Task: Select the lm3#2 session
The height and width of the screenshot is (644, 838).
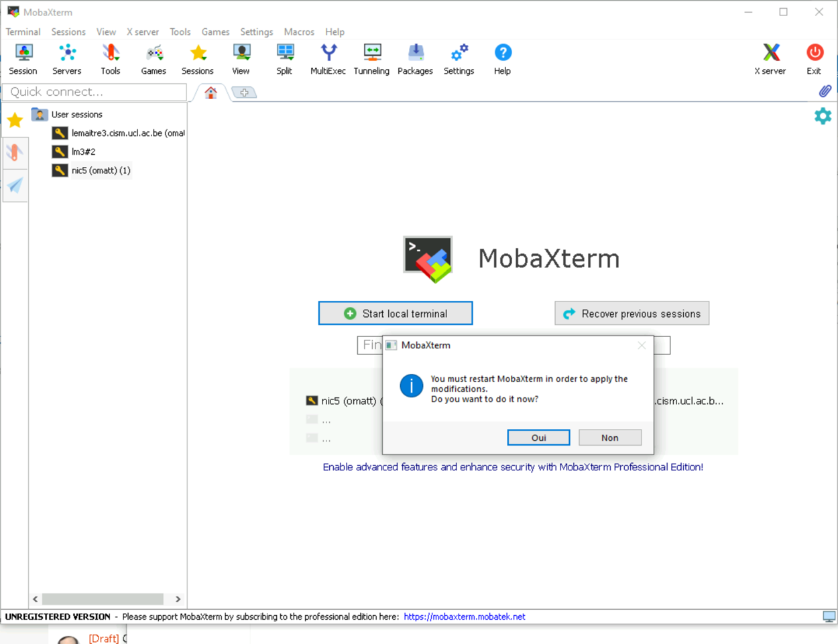Action: pyautogui.click(x=74, y=152)
